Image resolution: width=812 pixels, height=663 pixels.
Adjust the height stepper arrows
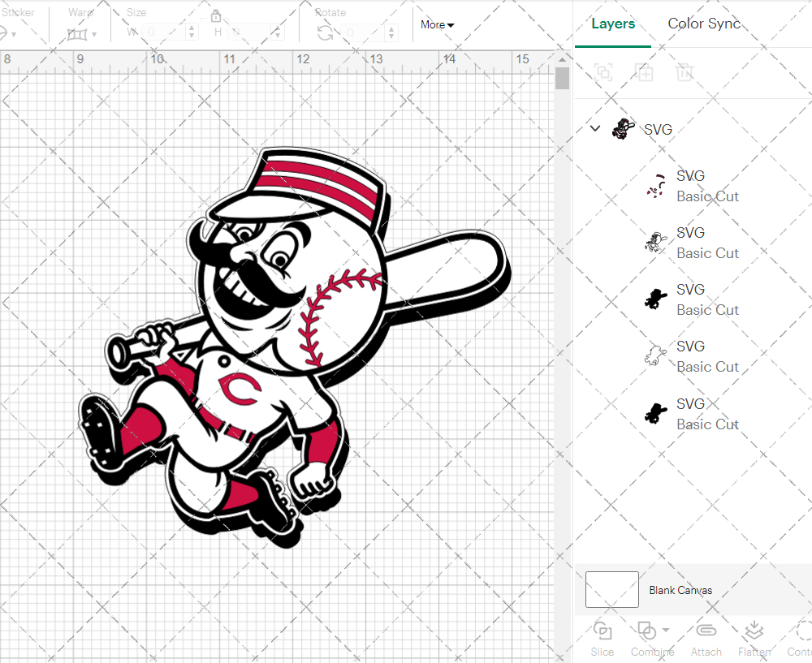point(278,32)
